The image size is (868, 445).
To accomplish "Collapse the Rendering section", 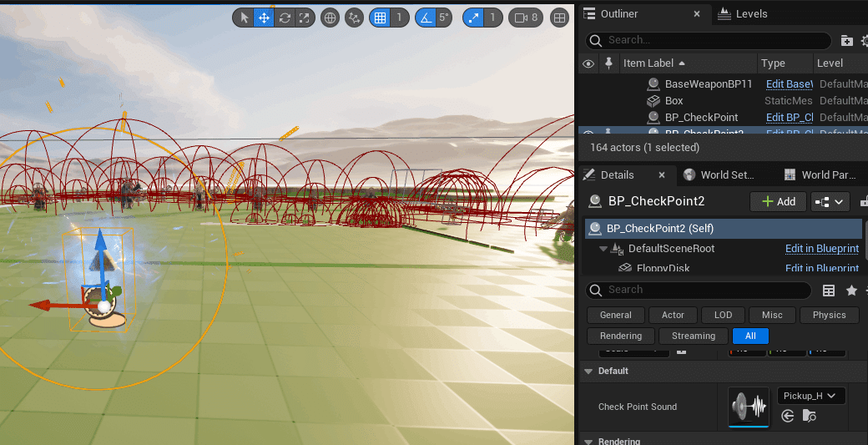I will pyautogui.click(x=588, y=441).
